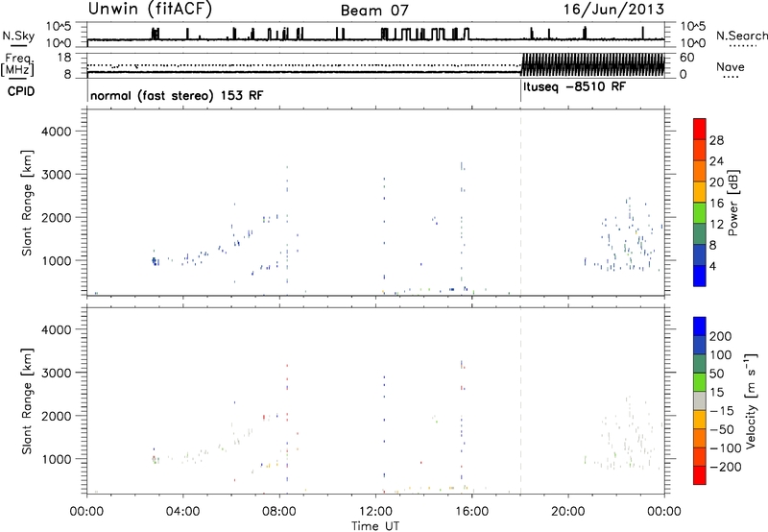Click the date '16/Jun/2013'
Viewport: 768px width, 532px height.
pos(613,10)
